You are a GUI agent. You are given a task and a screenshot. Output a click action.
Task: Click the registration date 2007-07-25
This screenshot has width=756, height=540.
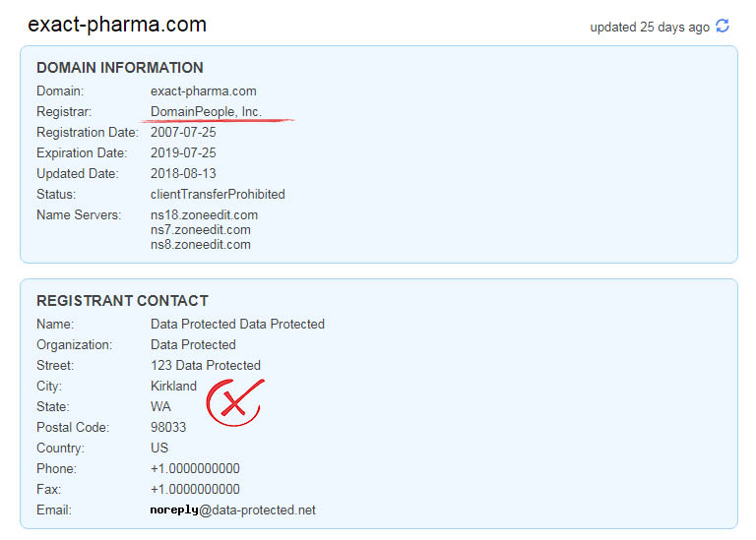pos(183,133)
